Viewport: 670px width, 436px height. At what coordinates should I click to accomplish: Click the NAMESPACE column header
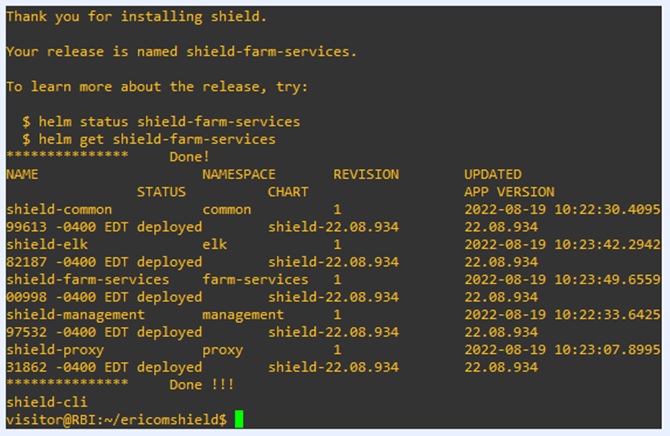[239, 174]
